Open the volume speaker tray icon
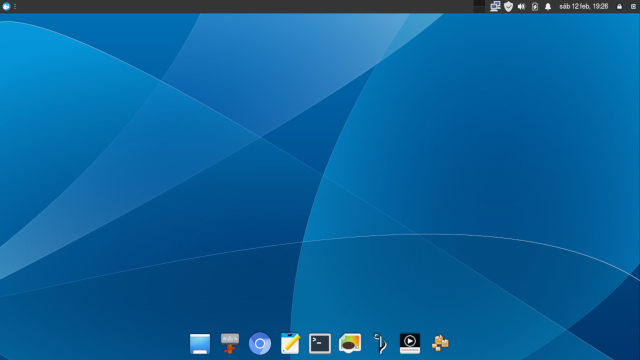The image size is (640, 360). pos(521,6)
